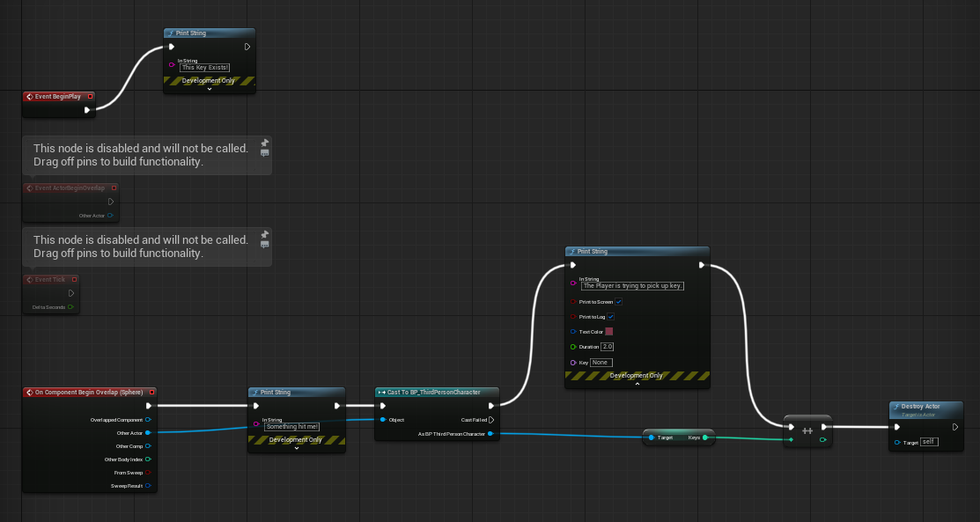Click the Cast Failed exec pin
980x522 pixels.
click(x=491, y=420)
